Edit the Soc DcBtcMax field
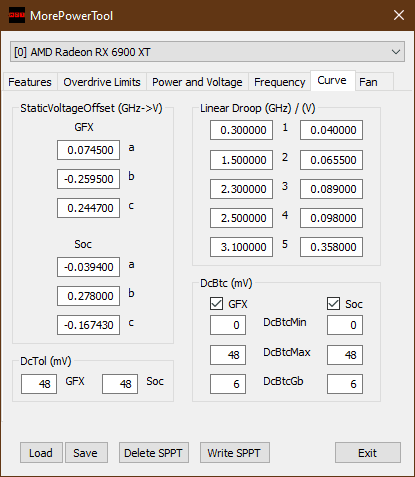The width and height of the screenshot is (415, 477). click(345, 355)
